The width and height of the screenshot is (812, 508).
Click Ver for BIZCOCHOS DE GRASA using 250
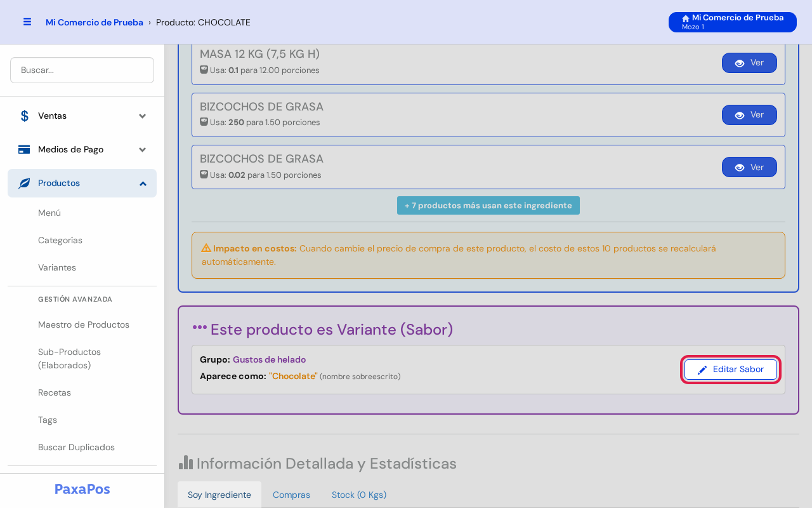click(749, 115)
